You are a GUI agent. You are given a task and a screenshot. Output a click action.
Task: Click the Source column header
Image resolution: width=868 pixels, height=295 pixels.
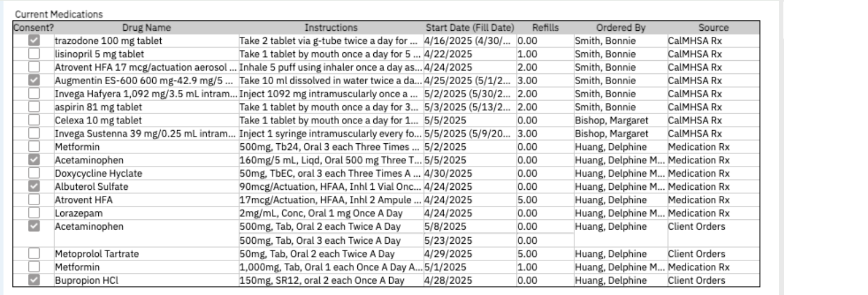[x=713, y=27]
